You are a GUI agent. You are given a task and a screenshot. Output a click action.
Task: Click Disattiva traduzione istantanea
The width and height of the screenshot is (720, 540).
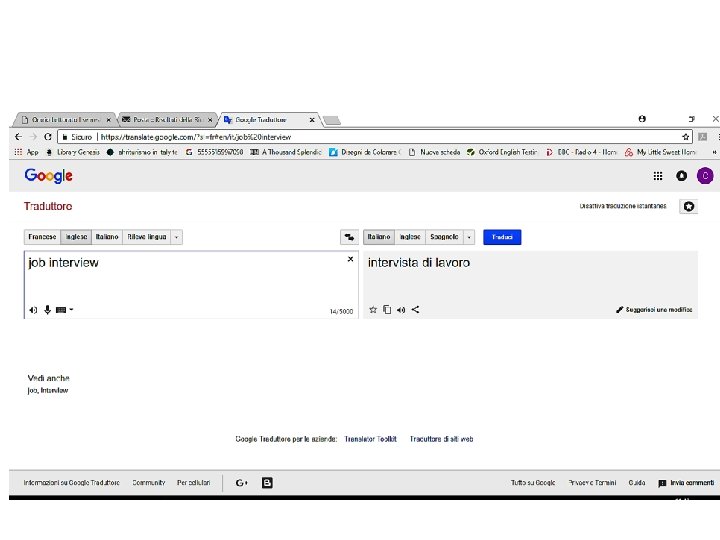[x=623, y=206]
